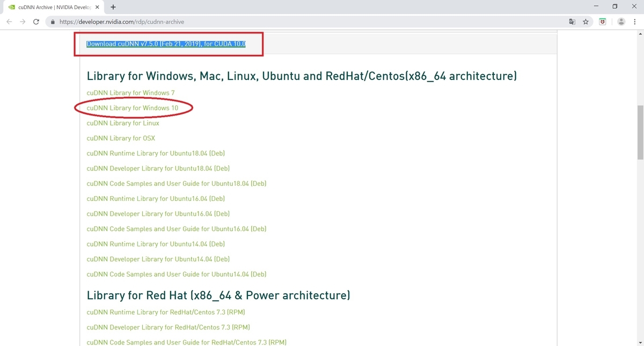Select the cuDNN Archive NVIDIA tab

(x=54, y=7)
